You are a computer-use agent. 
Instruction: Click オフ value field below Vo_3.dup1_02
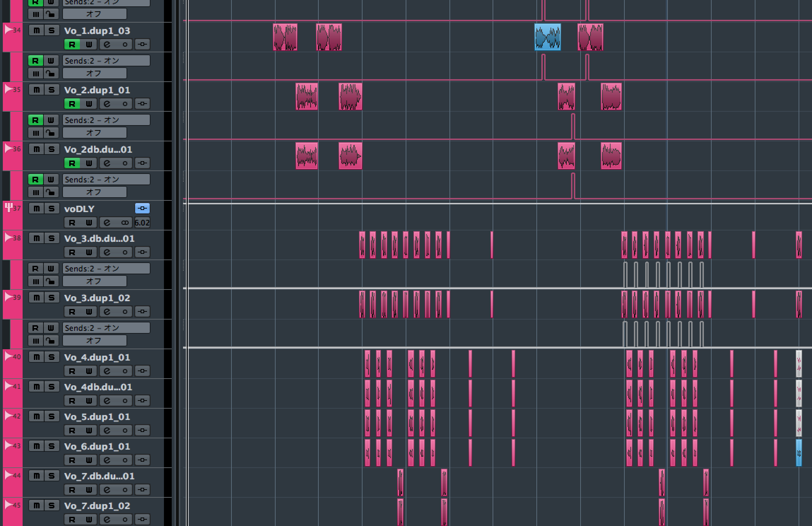tap(95, 341)
